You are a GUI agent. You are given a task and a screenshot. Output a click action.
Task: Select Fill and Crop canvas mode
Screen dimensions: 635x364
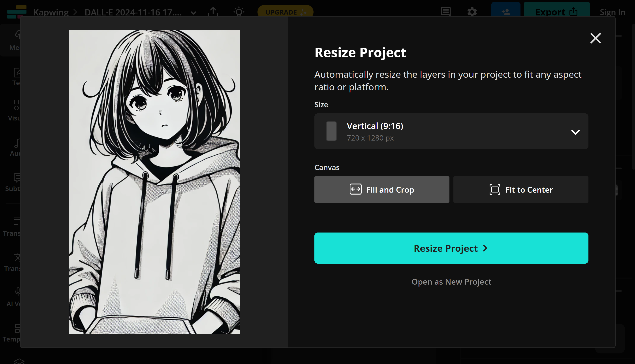click(382, 190)
